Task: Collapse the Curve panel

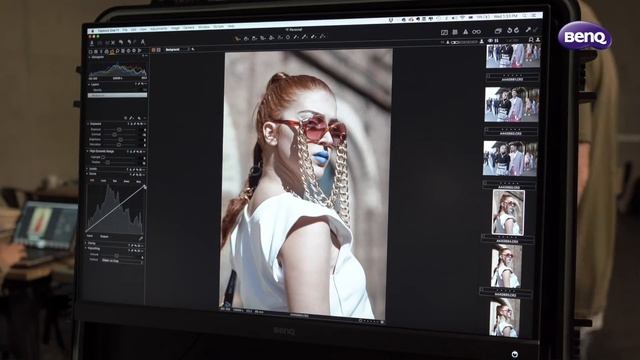Action: (x=87, y=174)
